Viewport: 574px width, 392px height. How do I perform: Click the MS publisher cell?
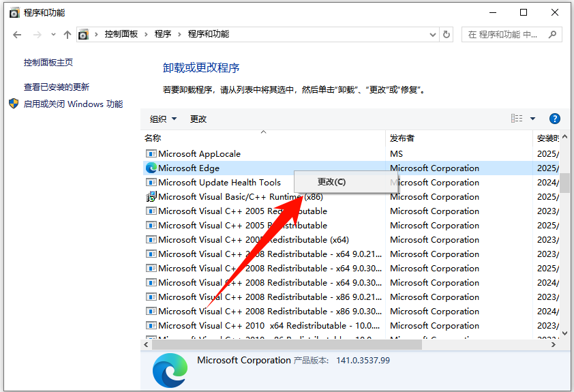(397, 153)
